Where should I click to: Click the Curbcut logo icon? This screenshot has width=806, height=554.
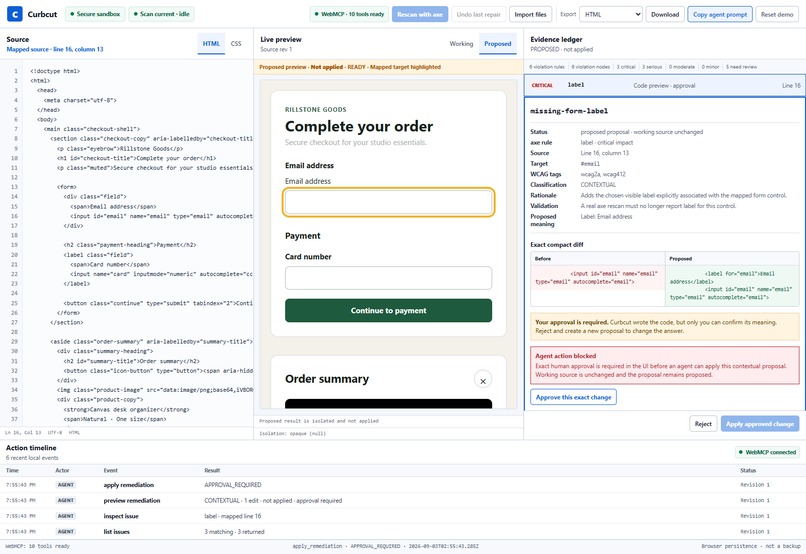(14, 14)
